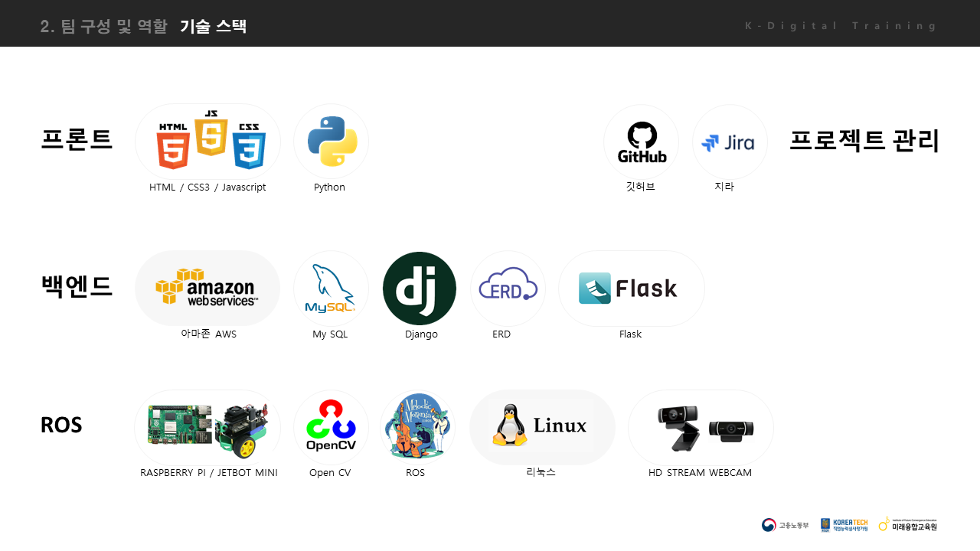Click the ROS section heading on the left
The image size is (980, 551).
point(61,425)
